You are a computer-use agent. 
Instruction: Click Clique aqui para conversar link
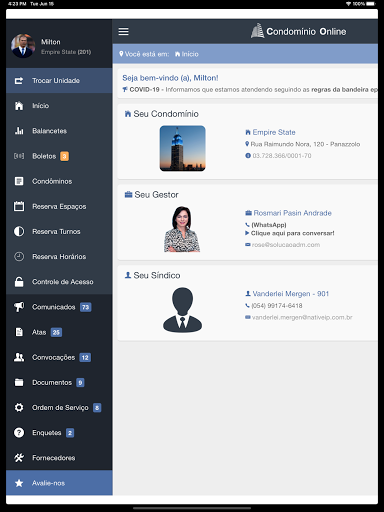292,233
